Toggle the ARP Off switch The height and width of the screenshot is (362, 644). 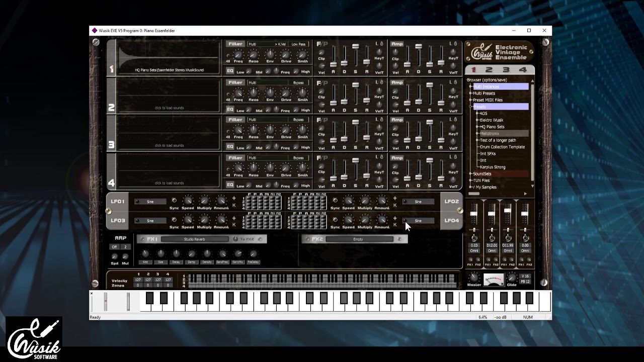[x=114, y=247]
